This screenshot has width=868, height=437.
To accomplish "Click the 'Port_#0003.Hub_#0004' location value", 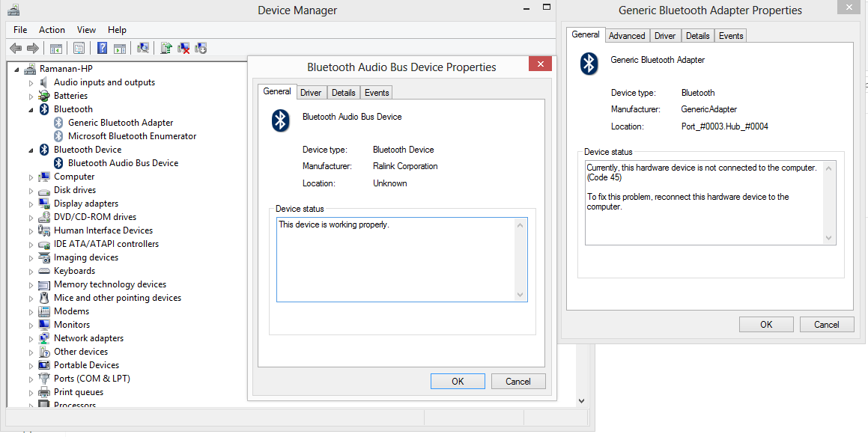I will (725, 126).
